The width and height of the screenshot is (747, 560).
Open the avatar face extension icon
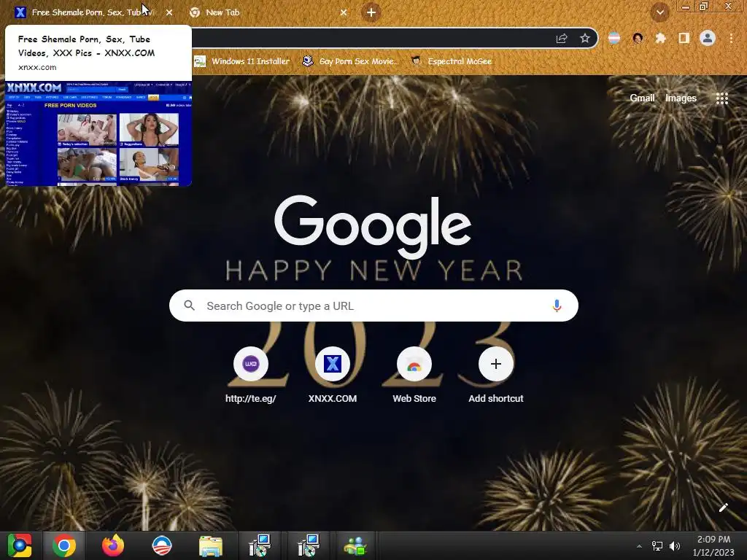[x=638, y=38]
